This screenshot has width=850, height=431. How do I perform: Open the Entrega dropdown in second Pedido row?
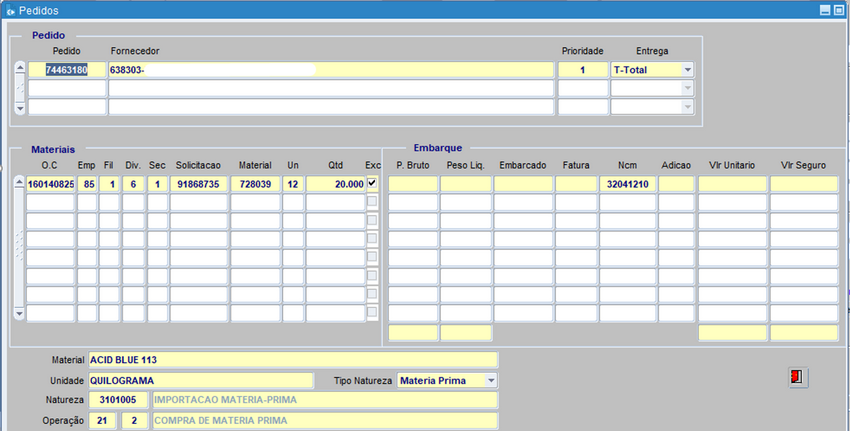[687, 88]
